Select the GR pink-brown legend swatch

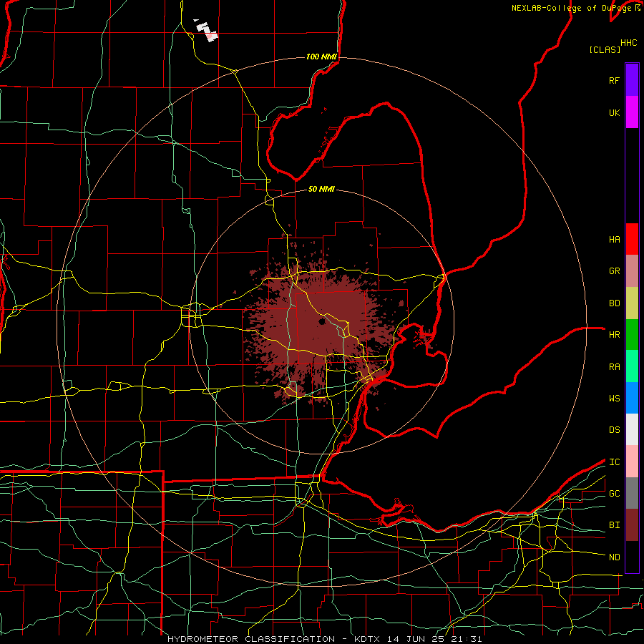coord(632,271)
